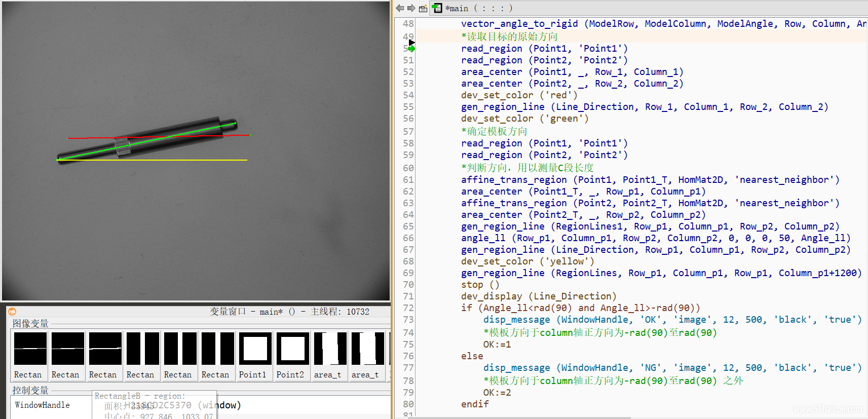Select the Point2 region thumbnail
The height and width of the screenshot is (419, 868).
click(293, 356)
